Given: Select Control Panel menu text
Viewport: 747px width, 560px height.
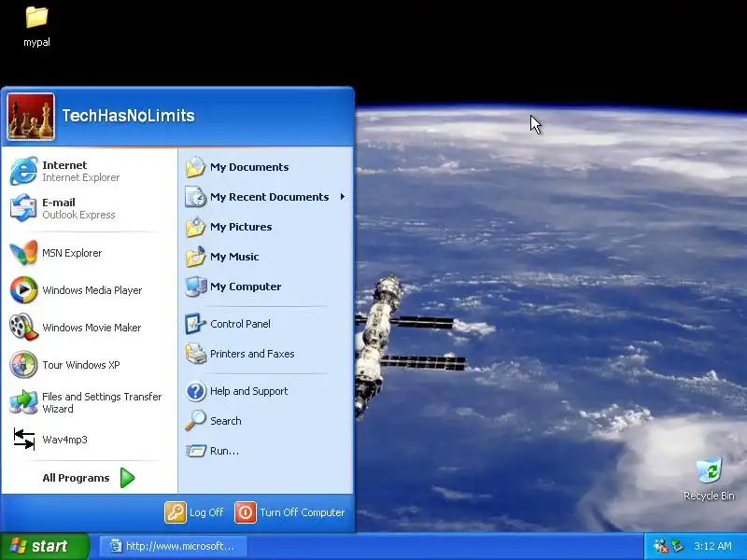Looking at the screenshot, I should (x=240, y=324).
